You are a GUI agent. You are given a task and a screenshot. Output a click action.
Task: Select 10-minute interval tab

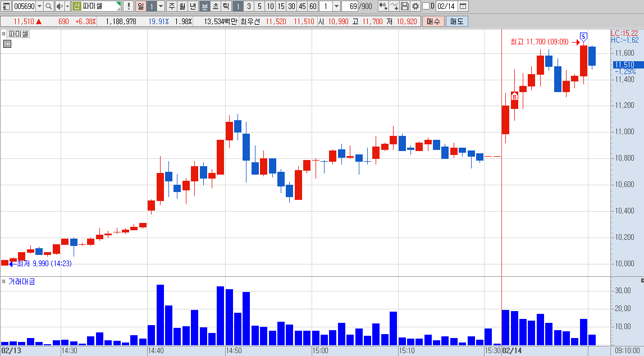(270, 6)
